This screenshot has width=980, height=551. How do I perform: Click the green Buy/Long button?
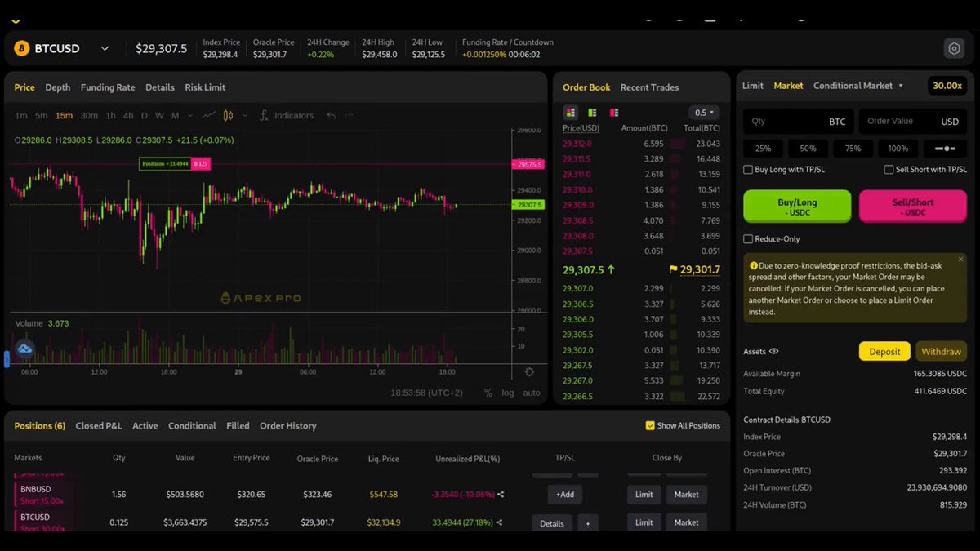[797, 207]
